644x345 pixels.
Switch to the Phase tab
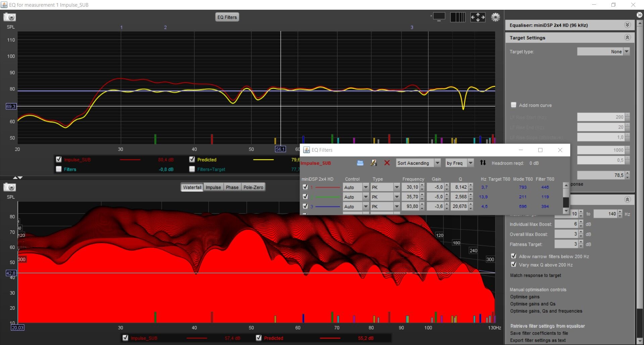coord(232,187)
